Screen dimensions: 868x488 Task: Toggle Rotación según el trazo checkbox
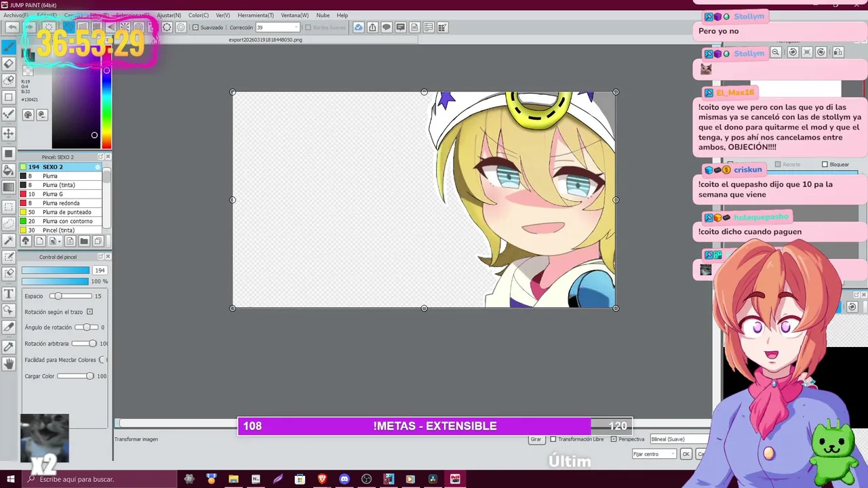click(90, 312)
